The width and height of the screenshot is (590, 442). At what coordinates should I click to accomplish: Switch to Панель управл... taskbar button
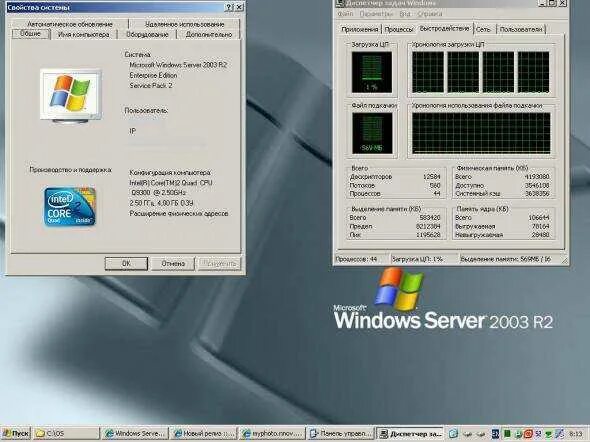(340, 434)
